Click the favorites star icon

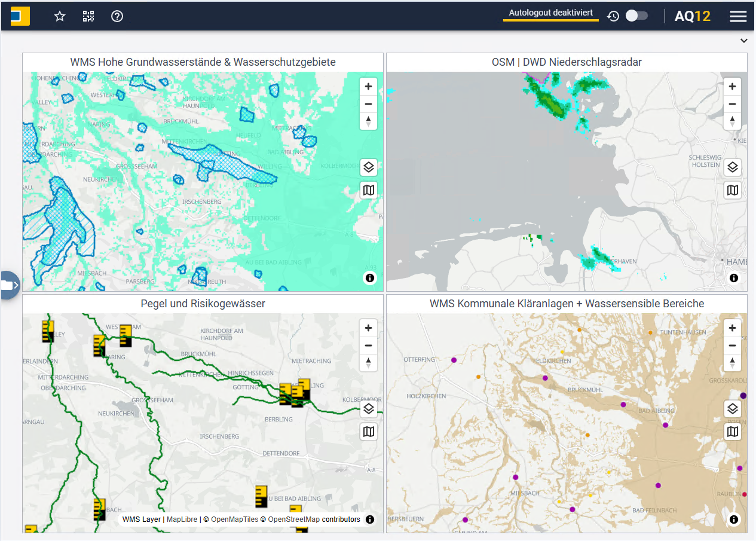tap(60, 16)
